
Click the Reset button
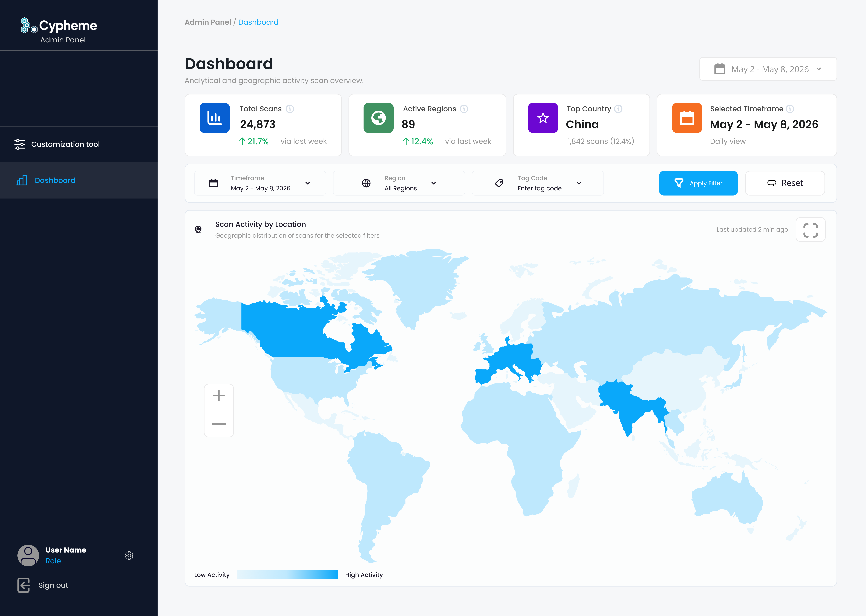785,183
